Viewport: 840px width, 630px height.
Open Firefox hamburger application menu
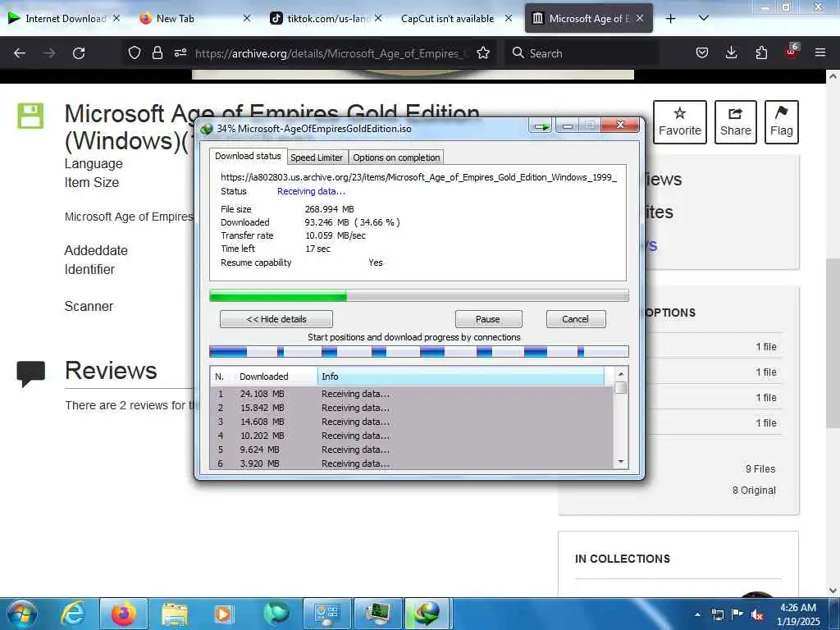(x=820, y=52)
